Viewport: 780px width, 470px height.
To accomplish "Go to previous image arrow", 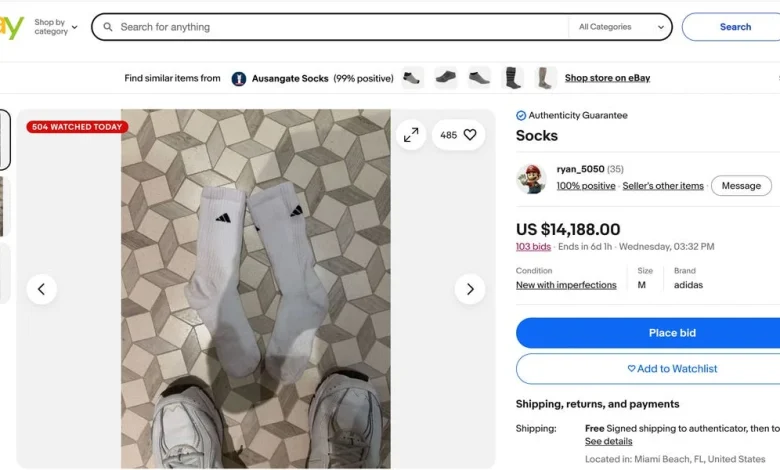I will 41,289.
